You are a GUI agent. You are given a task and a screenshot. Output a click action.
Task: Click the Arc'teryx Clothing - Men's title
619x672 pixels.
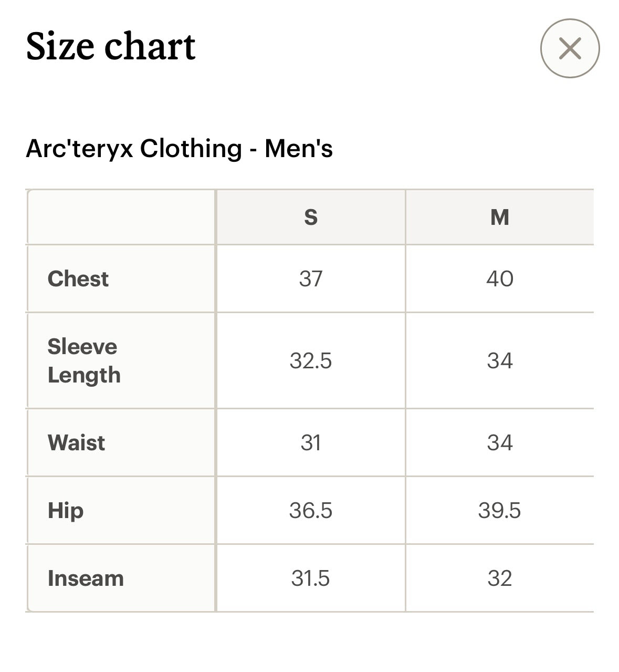click(x=179, y=148)
